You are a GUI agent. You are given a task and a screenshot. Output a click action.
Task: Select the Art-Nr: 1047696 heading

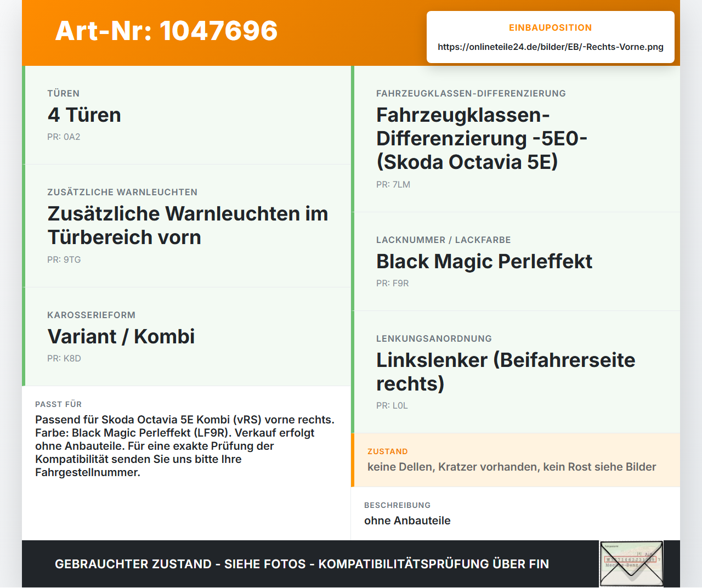pos(166,31)
